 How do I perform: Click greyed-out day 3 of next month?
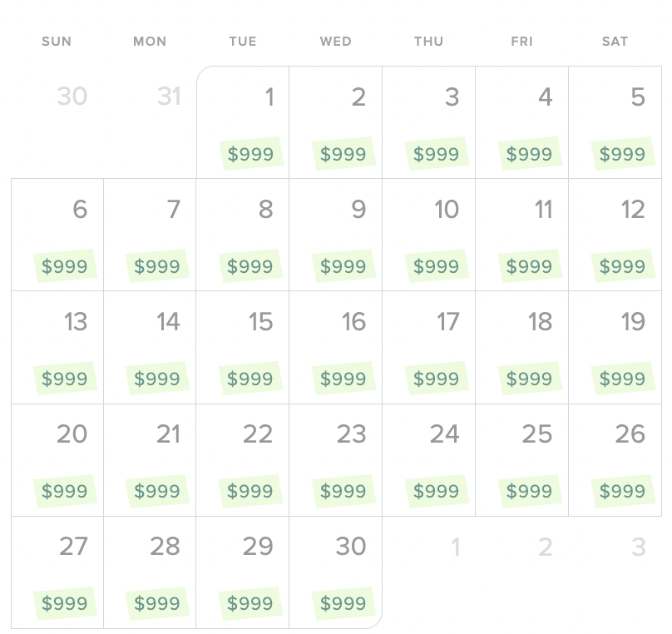(639, 547)
